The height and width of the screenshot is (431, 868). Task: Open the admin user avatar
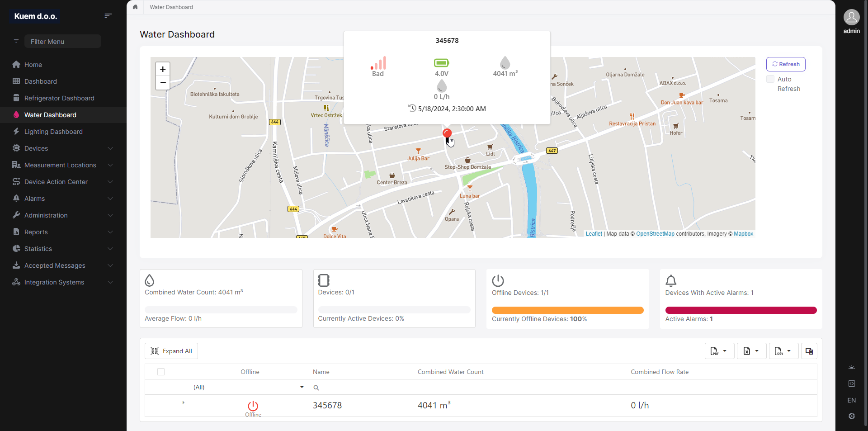pyautogui.click(x=851, y=18)
